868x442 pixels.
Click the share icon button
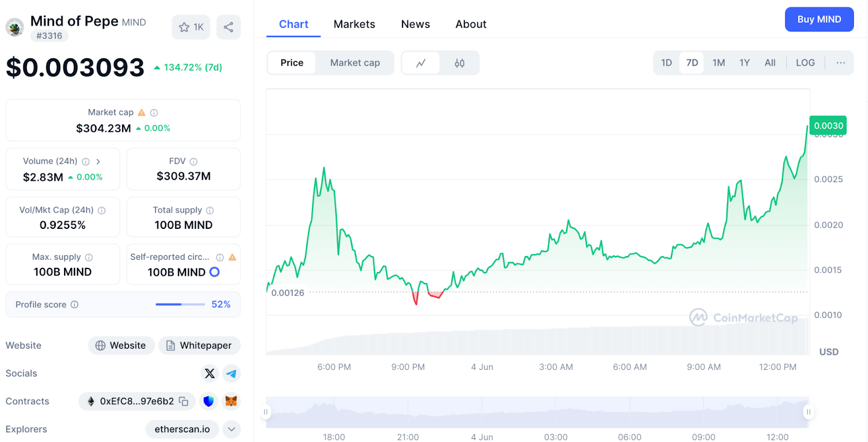click(x=228, y=27)
